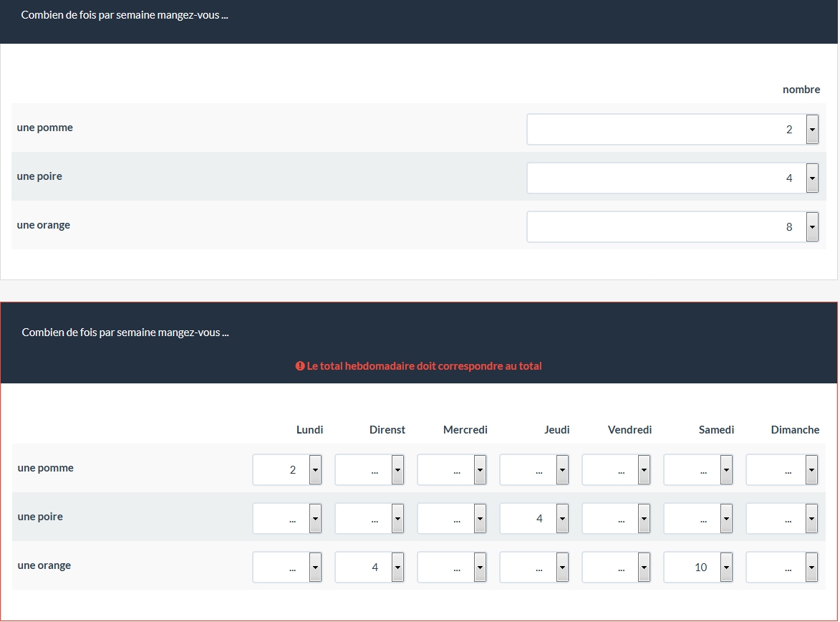Click the 'nombre' column header
Viewport: 840px width, 622px height.
click(x=801, y=90)
